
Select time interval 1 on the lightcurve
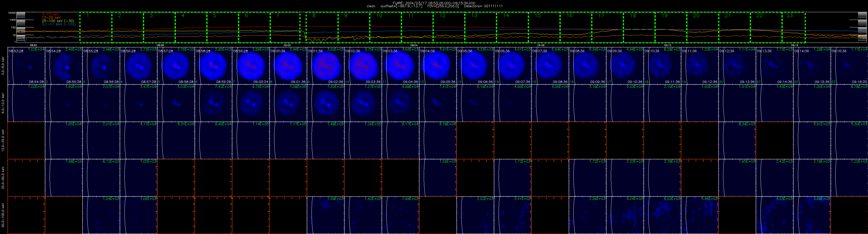(96, 28)
